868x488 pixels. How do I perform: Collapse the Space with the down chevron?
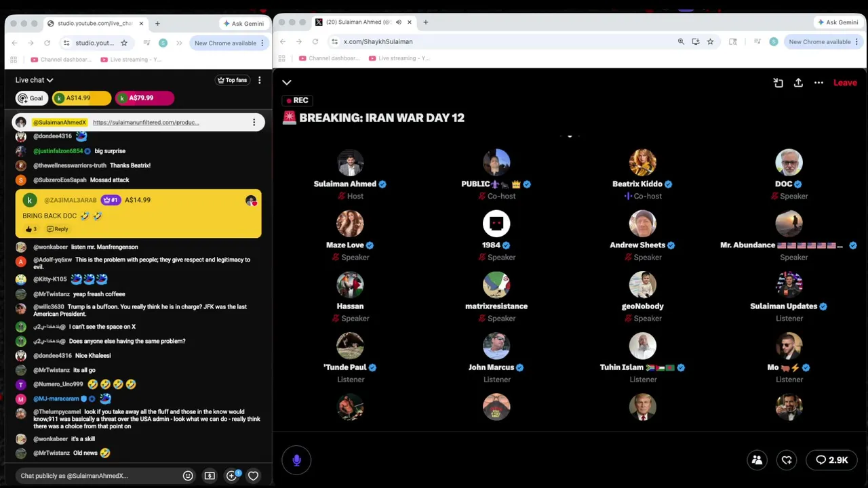[x=287, y=83]
